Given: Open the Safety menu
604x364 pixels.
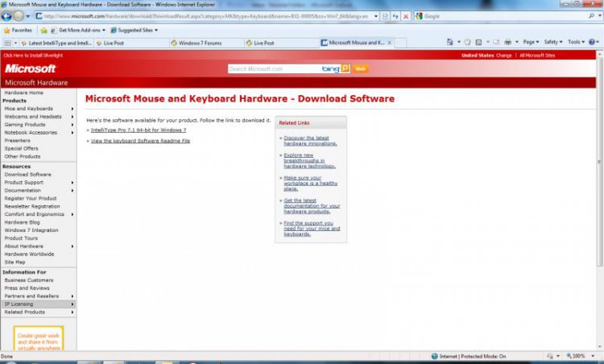Looking at the screenshot, I should tap(553, 42).
